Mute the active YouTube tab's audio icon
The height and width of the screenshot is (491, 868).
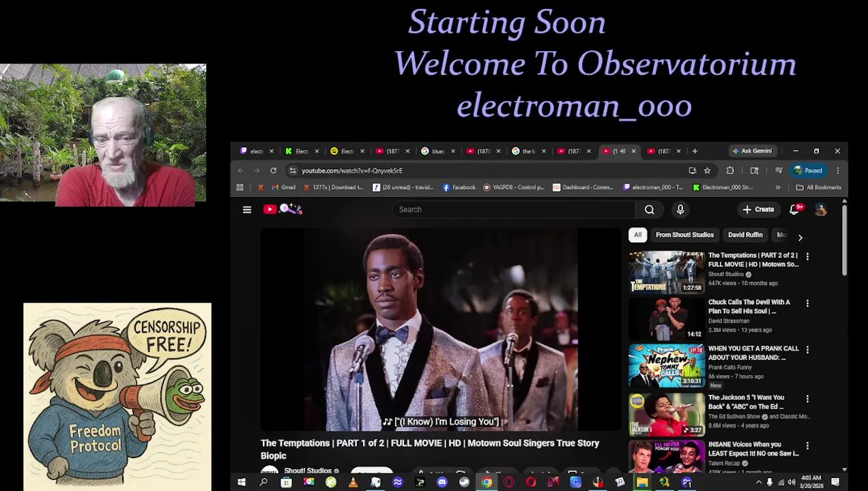point(622,151)
